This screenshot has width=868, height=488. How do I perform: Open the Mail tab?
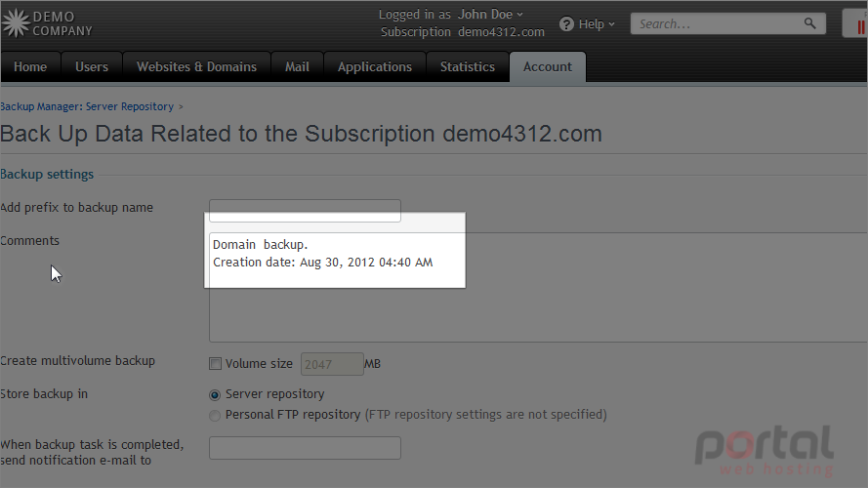[297, 67]
